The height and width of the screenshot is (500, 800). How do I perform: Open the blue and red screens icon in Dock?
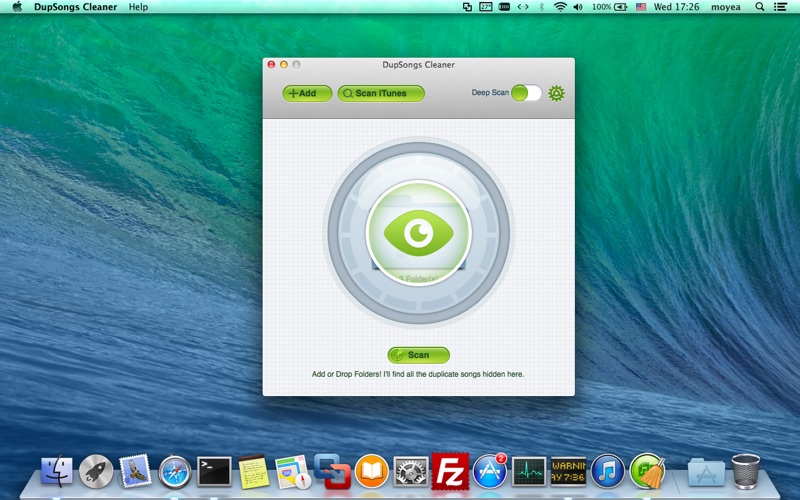pos(332,471)
